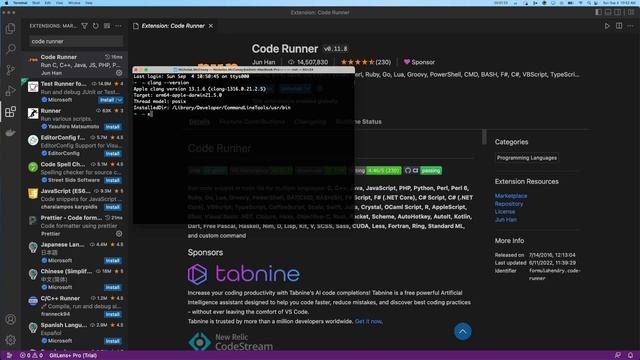
Task: Click the Tabnine sponsor logo
Action: (244, 274)
